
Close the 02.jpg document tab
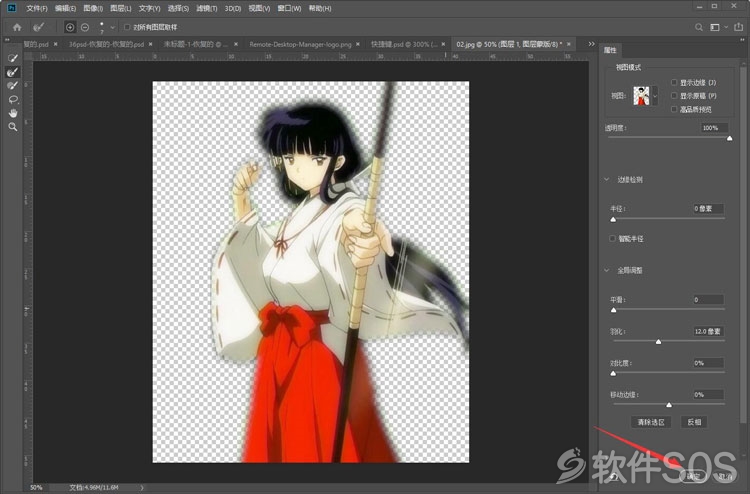[569, 44]
